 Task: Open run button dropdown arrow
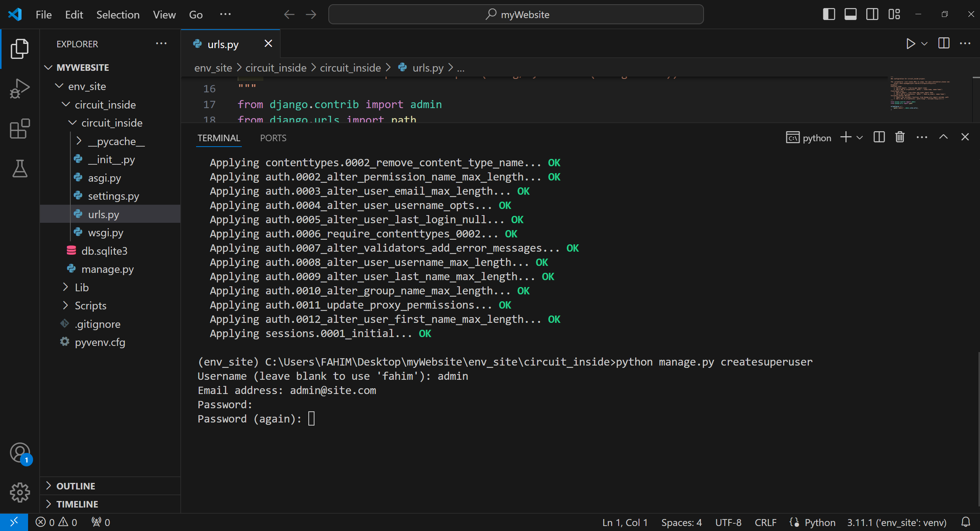coord(925,44)
